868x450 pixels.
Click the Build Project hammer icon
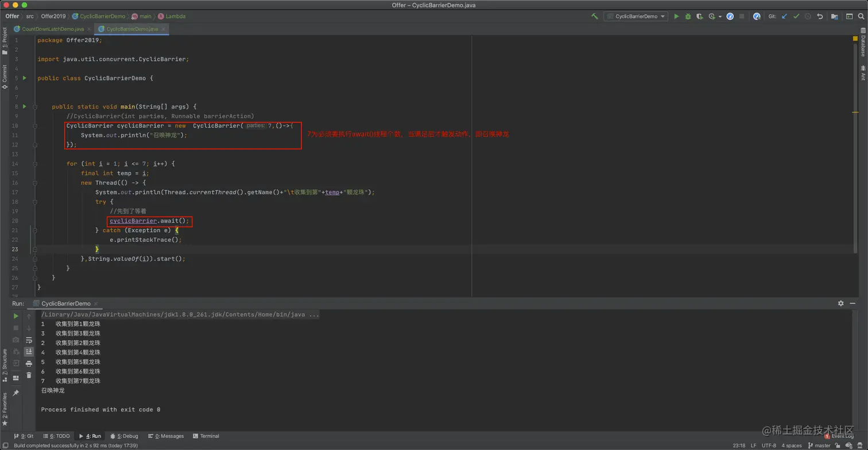pos(595,17)
